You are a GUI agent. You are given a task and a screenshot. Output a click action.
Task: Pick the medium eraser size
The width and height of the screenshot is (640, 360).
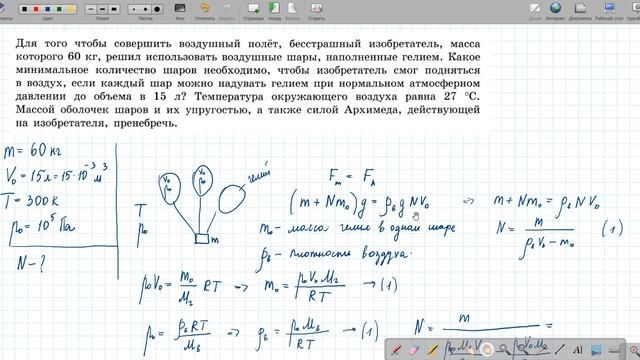(x=146, y=9)
